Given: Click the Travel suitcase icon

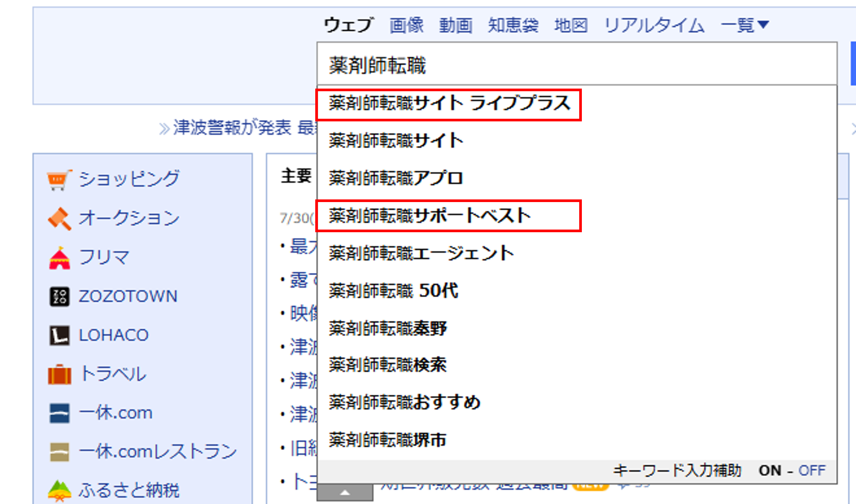Looking at the screenshot, I should point(60,374).
